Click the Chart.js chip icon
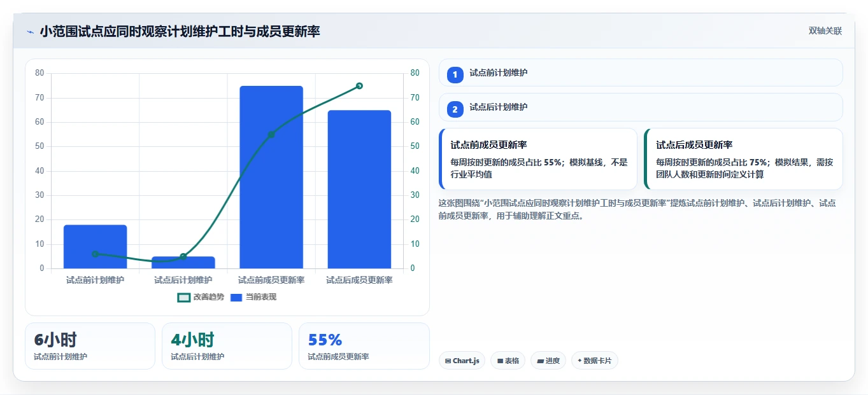 click(x=448, y=361)
